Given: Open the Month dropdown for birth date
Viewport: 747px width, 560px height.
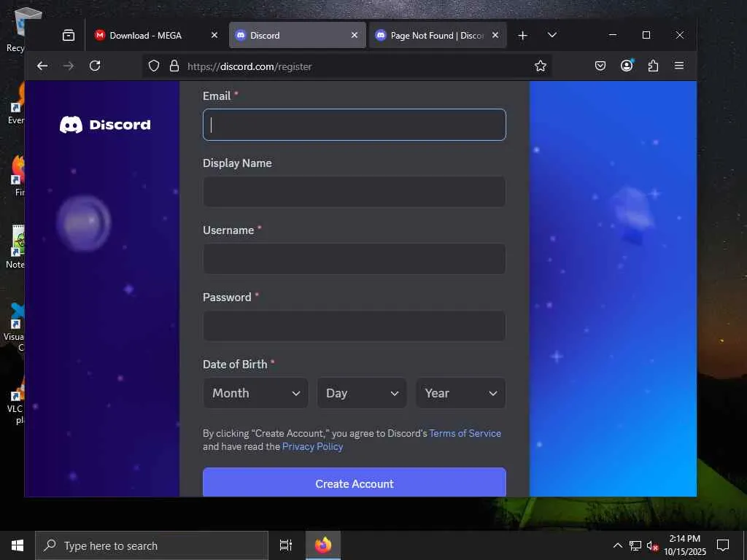Looking at the screenshot, I should click(x=256, y=393).
